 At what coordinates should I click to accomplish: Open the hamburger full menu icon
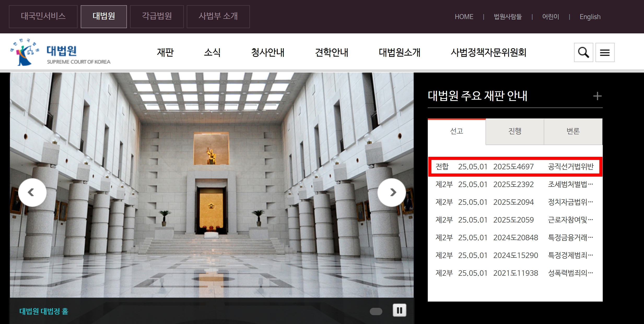[x=605, y=52]
